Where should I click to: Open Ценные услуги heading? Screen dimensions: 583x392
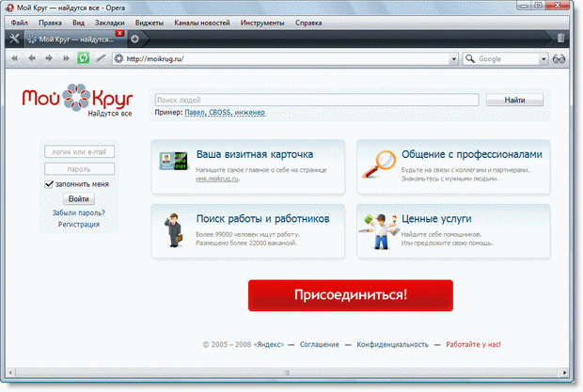pyautogui.click(x=436, y=219)
